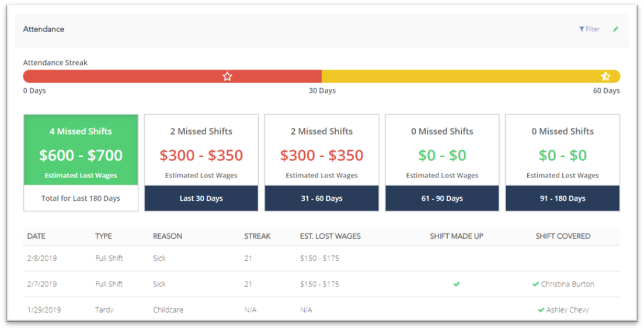Image resolution: width=644 pixels, height=330 pixels.
Task: Click the Christina Burton name
Action: [x=568, y=284]
